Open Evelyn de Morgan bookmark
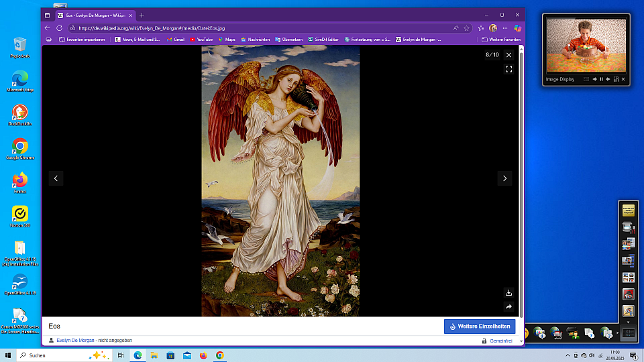The image size is (644, 362). click(419, 40)
